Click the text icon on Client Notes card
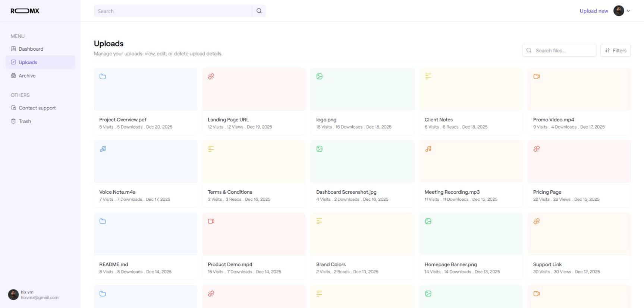 (428, 77)
